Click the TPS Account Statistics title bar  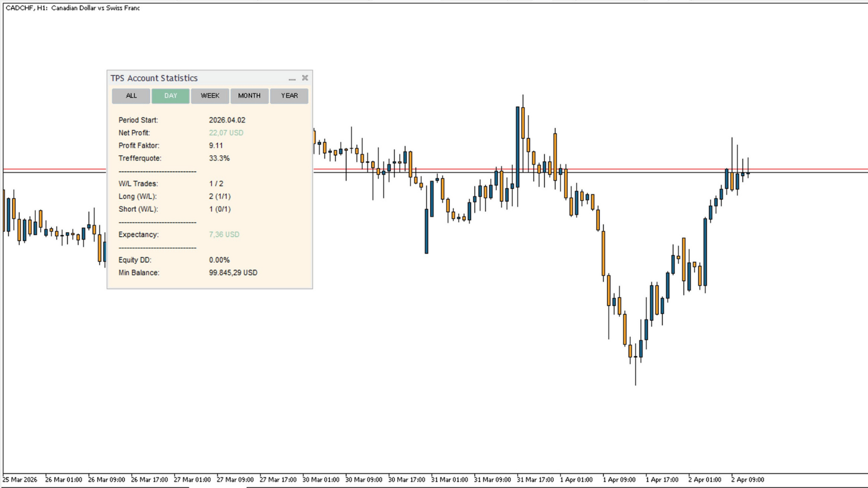coord(181,78)
